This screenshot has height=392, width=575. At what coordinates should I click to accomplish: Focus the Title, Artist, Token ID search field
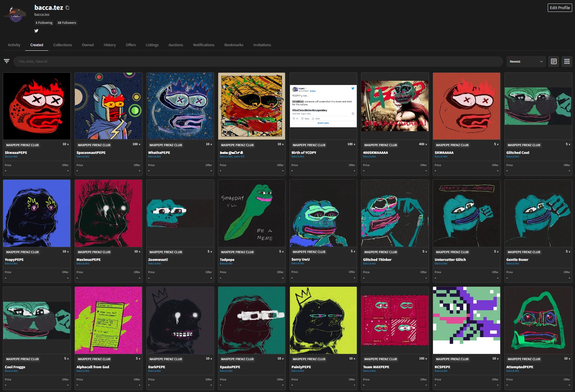(x=258, y=62)
